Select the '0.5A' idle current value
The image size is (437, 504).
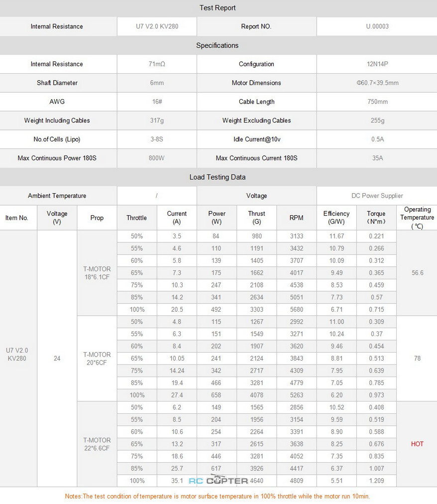pos(377,139)
